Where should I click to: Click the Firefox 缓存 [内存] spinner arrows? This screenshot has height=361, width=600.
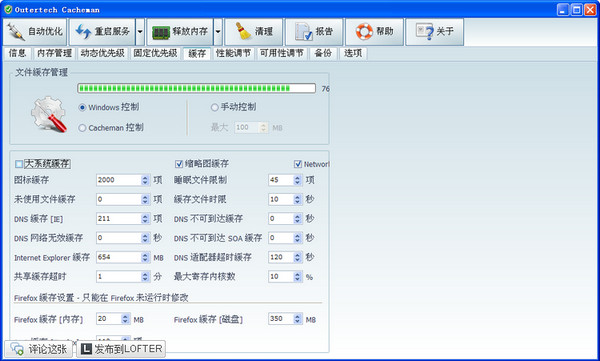pos(126,319)
